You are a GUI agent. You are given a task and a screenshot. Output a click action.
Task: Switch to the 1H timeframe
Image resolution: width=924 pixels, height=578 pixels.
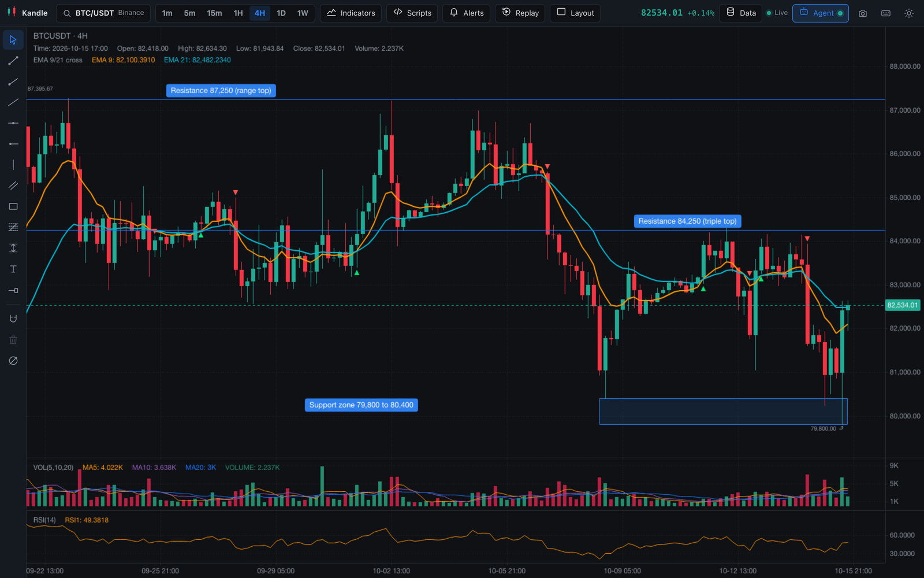(x=238, y=13)
